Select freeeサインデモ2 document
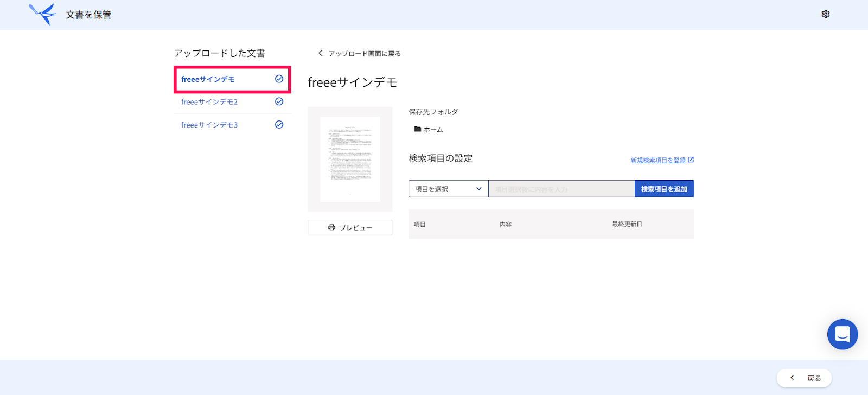 pyautogui.click(x=232, y=102)
